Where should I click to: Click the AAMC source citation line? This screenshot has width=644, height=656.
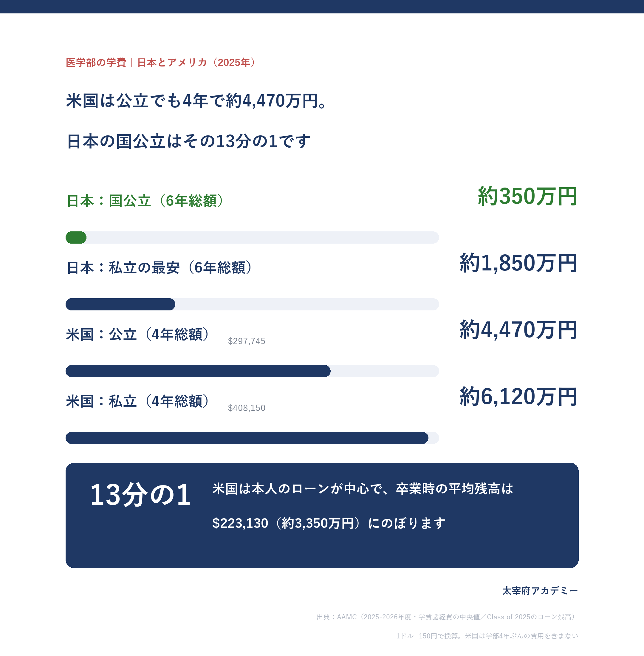tap(447, 617)
